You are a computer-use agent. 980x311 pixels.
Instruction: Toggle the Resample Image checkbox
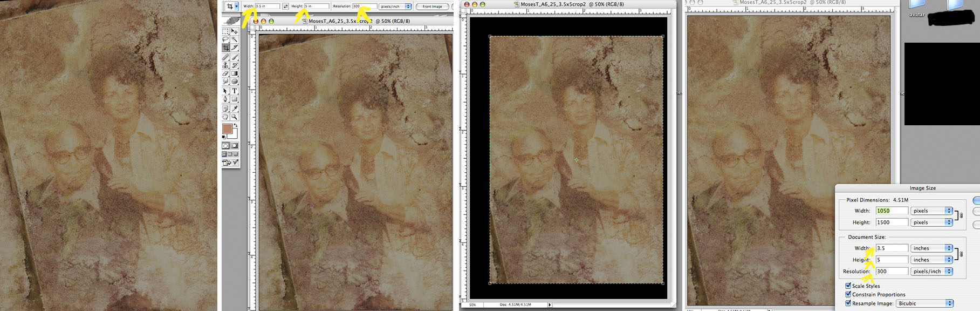tap(848, 303)
